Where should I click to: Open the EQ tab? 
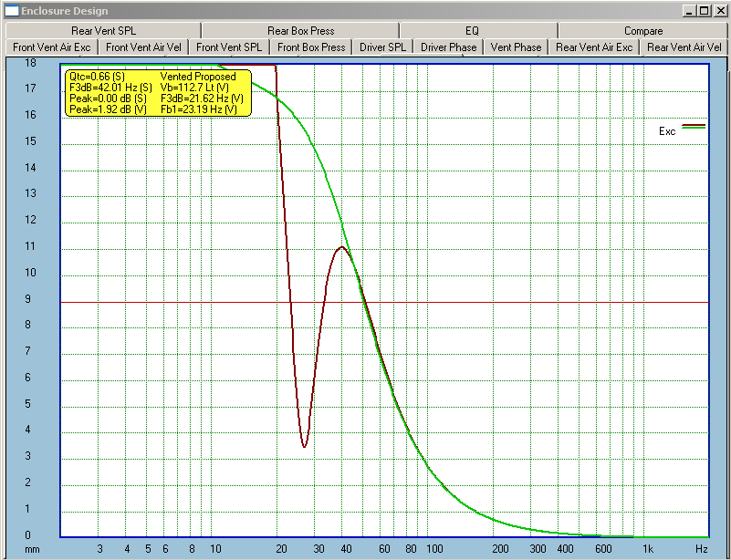pos(472,30)
